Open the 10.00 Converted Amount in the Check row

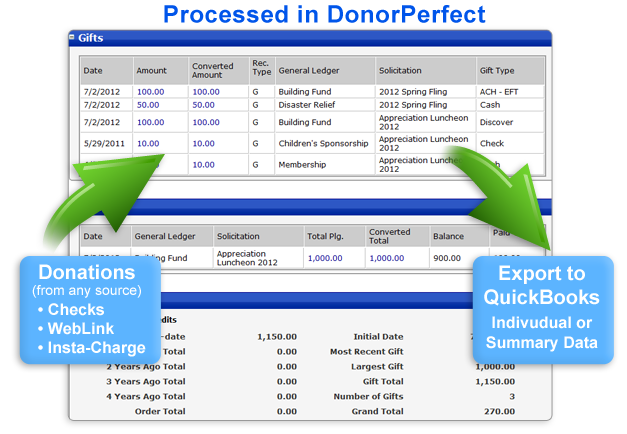tap(204, 143)
